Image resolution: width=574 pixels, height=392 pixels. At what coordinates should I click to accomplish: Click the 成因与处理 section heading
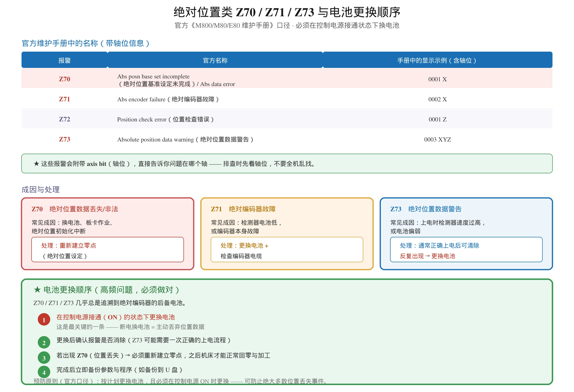[40, 189]
